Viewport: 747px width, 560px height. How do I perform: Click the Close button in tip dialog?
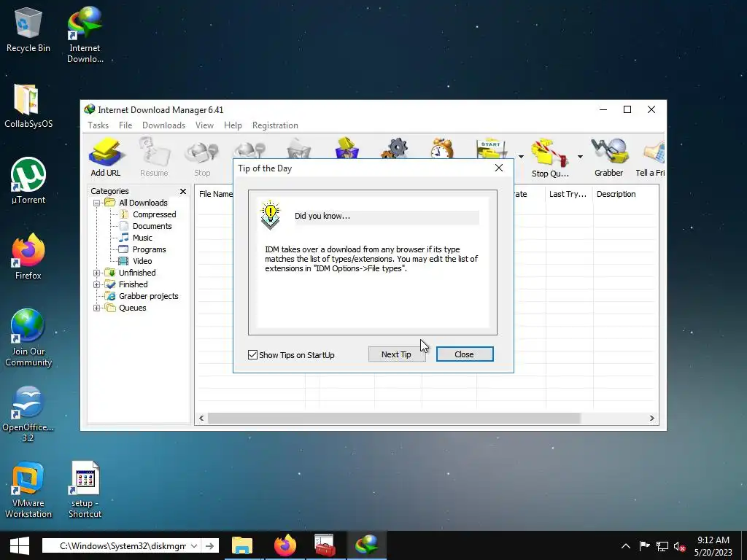click(465, 354)
